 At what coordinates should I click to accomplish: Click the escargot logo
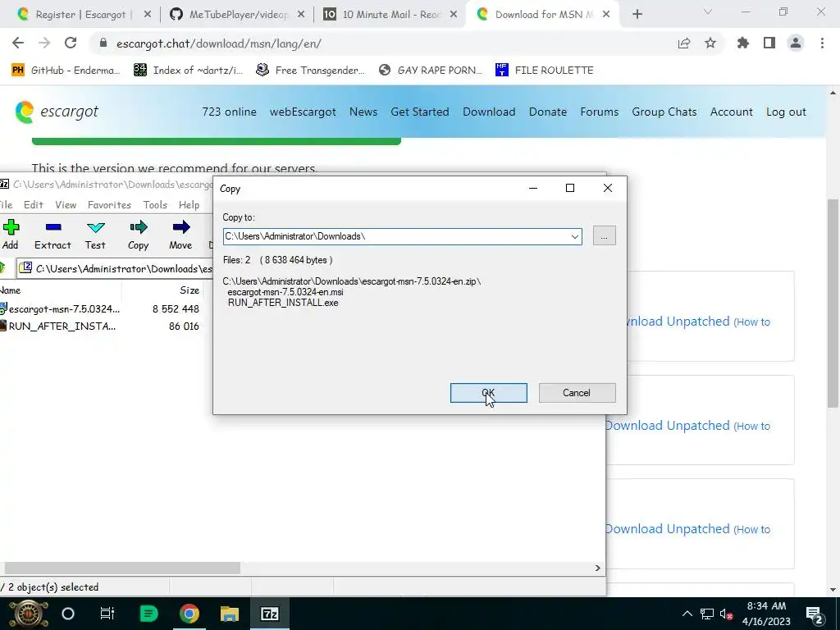point(57,112)
